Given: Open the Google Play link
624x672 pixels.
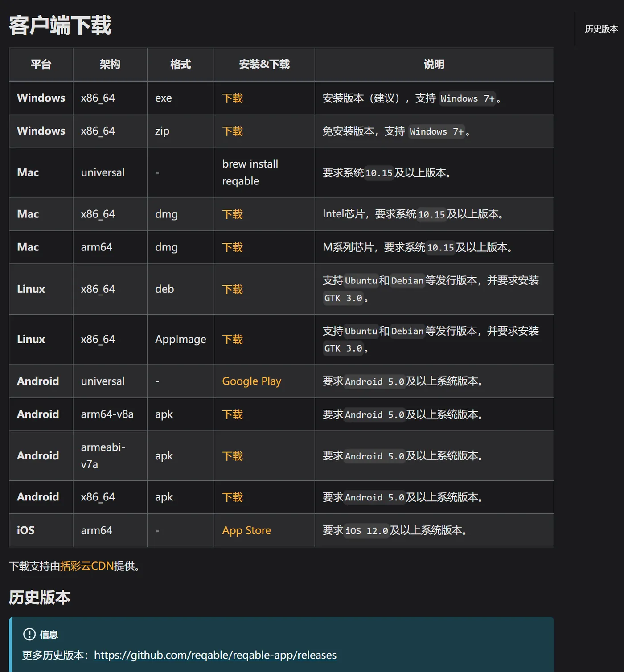Looking at the screenshot, I should pos(251,381).
